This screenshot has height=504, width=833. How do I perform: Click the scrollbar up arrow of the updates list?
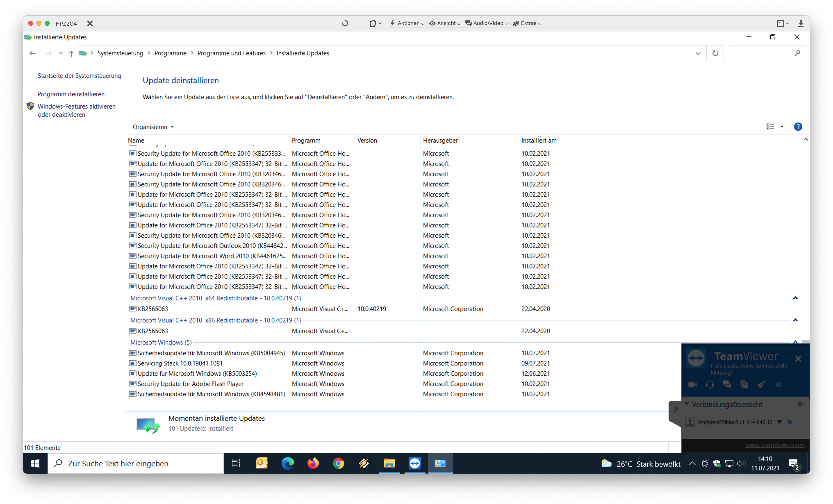pyautogui.click(x=806, y=139)
